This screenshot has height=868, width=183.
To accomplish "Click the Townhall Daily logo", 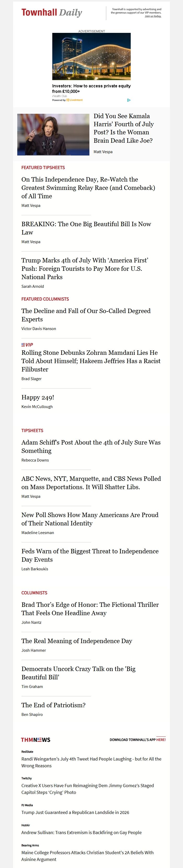I will (52, 13).
